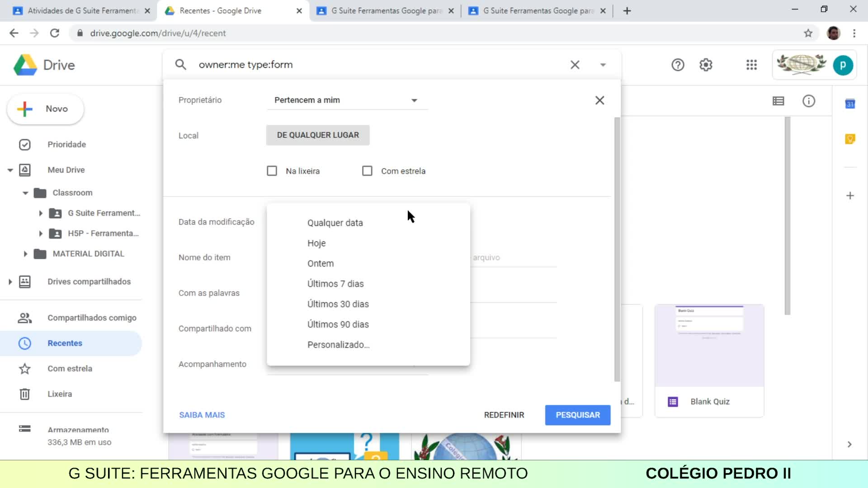The height and width of the screenshot is (488, 868).
Task: Check the Na lixeira checkbox
Action: coord(272,171)
